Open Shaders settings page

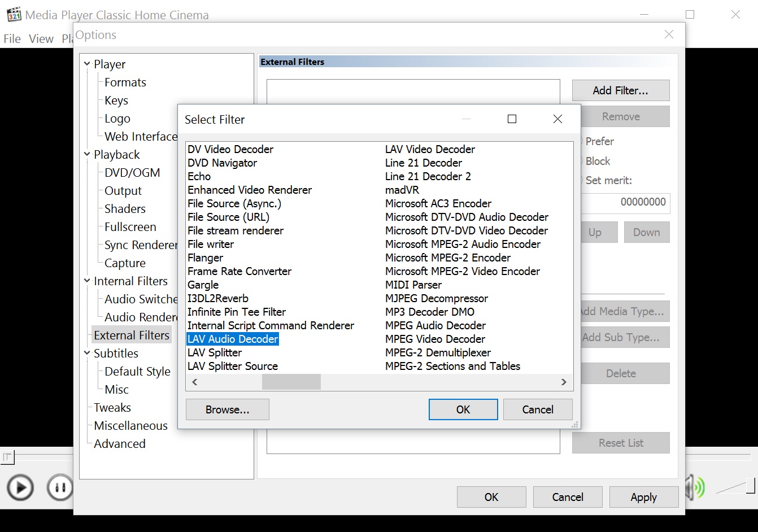click(125, 208)
